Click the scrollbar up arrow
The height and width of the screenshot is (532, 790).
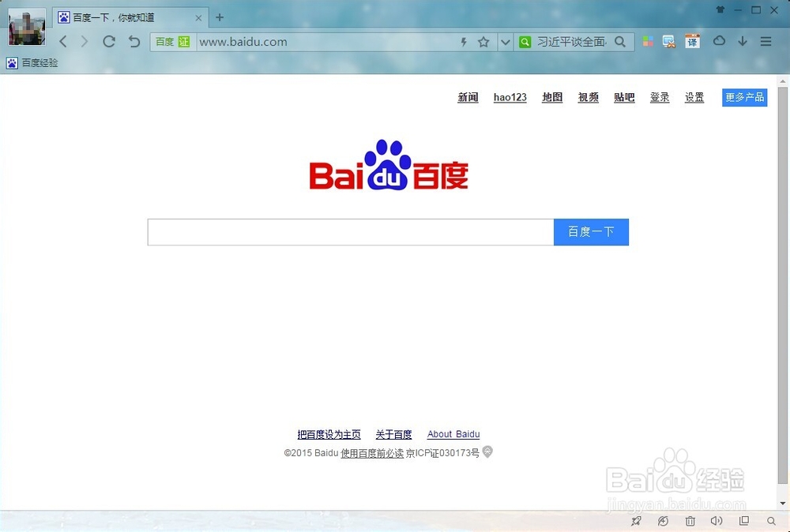point(782,81)
